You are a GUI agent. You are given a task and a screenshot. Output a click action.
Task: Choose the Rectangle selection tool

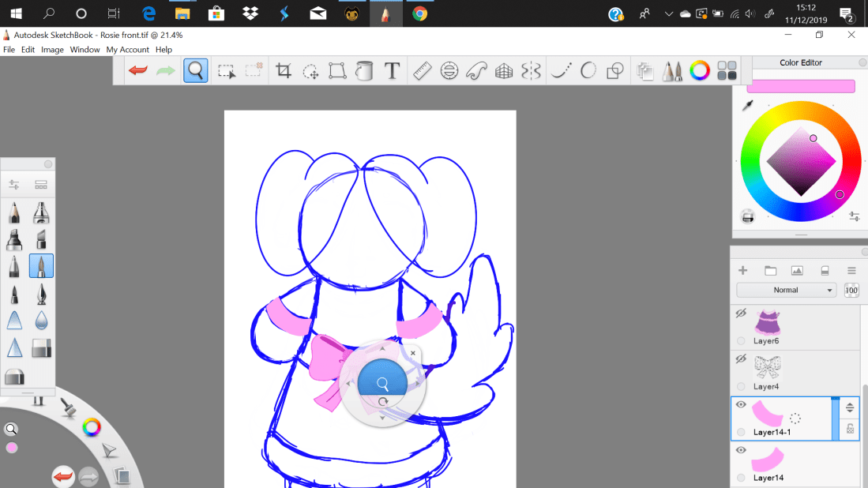(227, 71)
